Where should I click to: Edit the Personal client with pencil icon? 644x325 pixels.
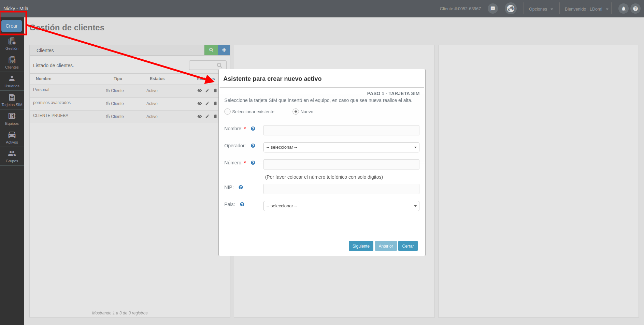coord(207,90)
